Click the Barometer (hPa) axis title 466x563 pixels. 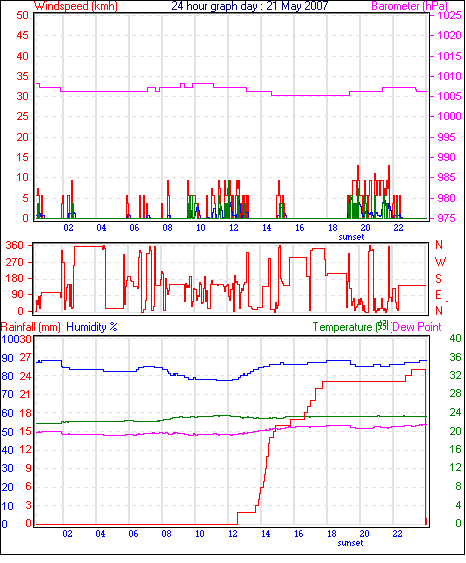(410, 6)
